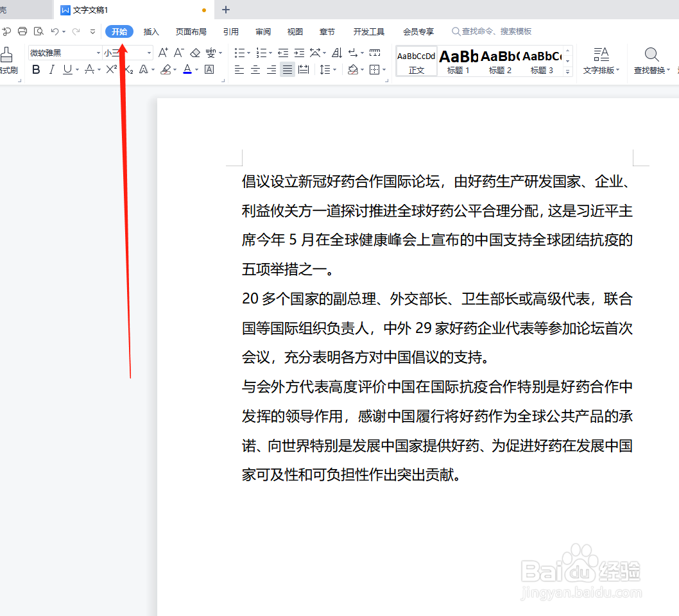Apply the 标题 1 style

click(x=459, y=61)
